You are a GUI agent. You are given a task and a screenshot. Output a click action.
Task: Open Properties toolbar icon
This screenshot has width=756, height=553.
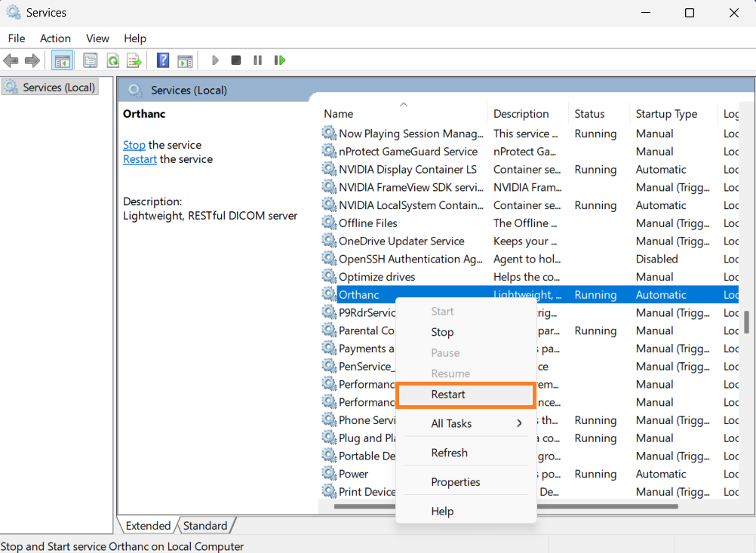pos(90,61)
